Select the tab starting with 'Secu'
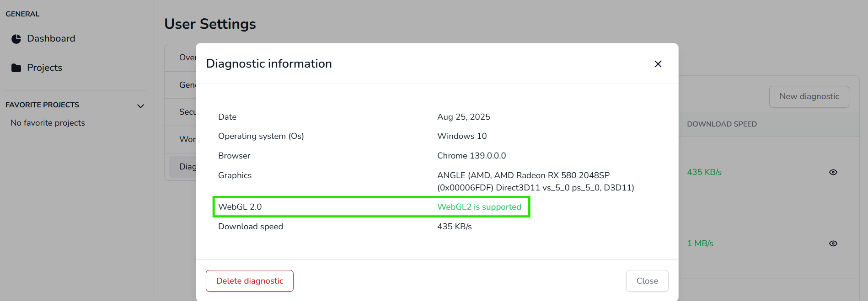868x301 pixels. [x=187, y=112]
